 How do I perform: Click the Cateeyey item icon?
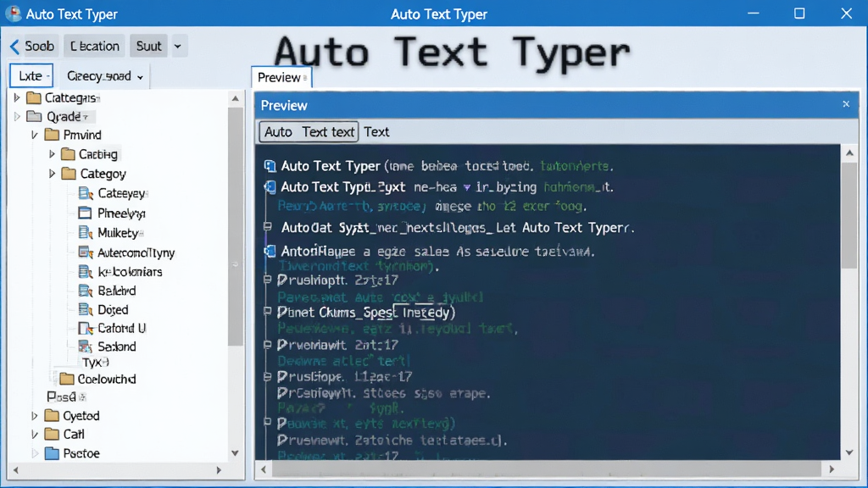pos(86,193)
